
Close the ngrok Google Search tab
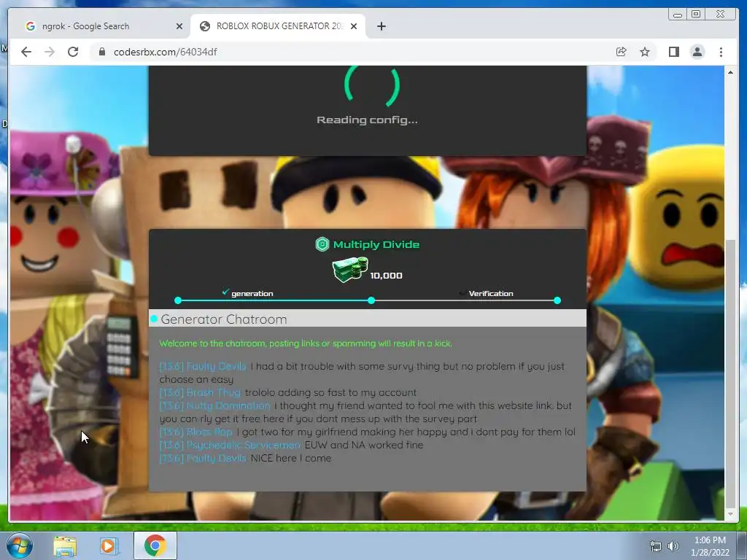tap(179, 26)
